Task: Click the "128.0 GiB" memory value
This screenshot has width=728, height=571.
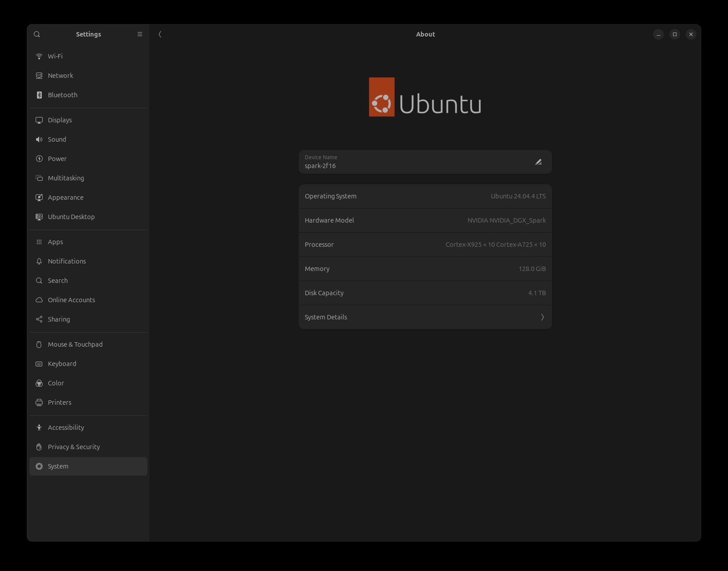Action: 532,269
